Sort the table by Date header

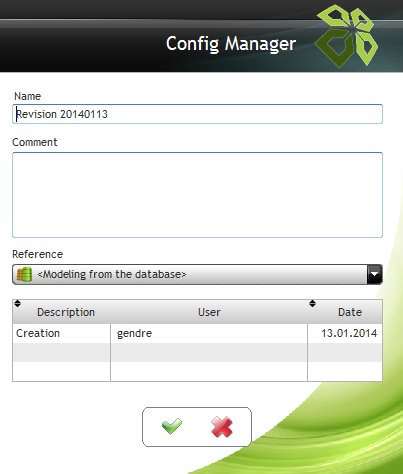coord(350,312)
